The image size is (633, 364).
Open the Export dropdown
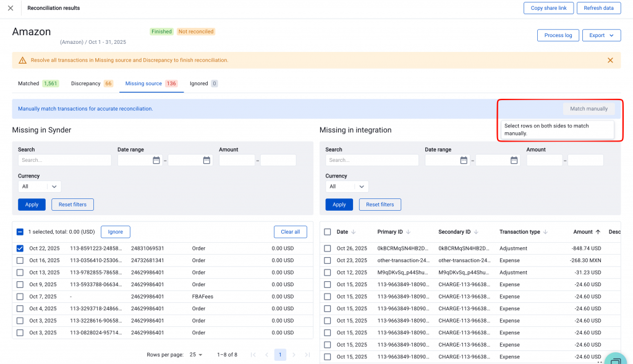(601, 35)
